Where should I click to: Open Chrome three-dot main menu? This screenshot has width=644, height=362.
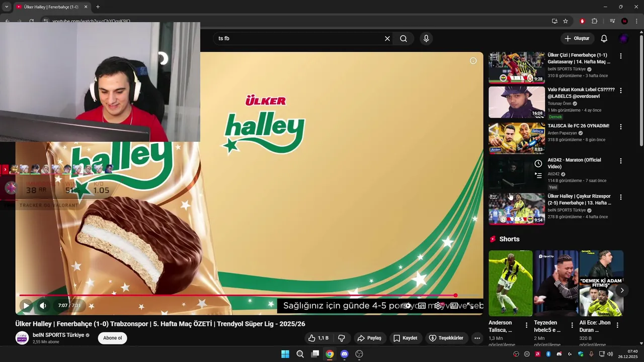637,21
